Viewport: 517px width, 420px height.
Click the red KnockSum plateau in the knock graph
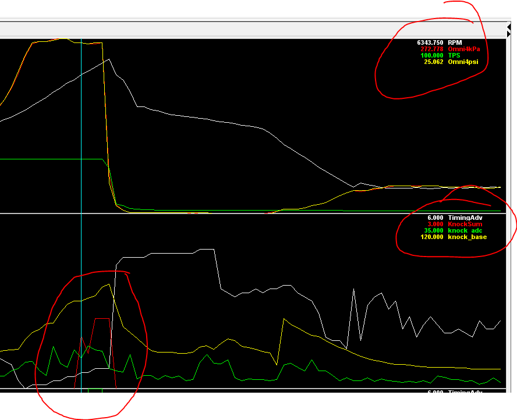coord(102,319)
